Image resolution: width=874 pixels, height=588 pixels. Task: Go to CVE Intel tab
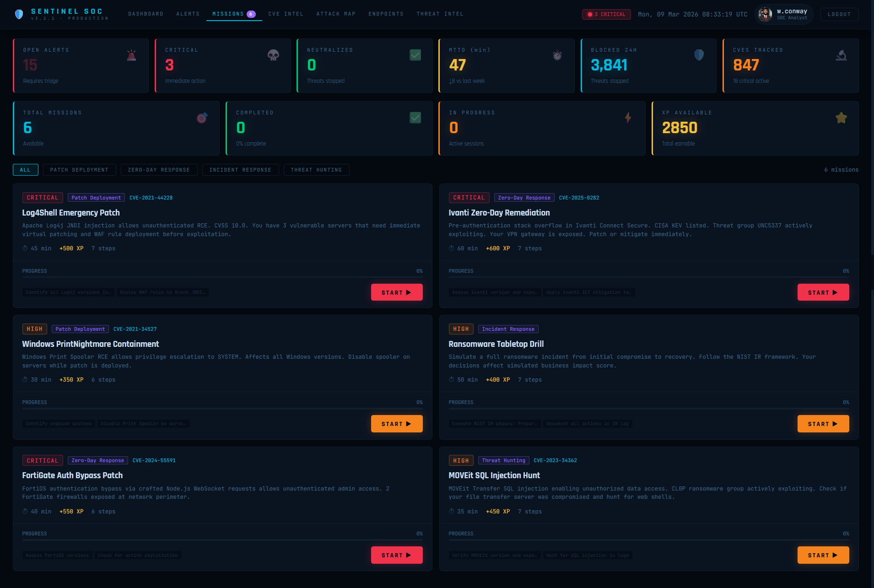click(286, 14)
